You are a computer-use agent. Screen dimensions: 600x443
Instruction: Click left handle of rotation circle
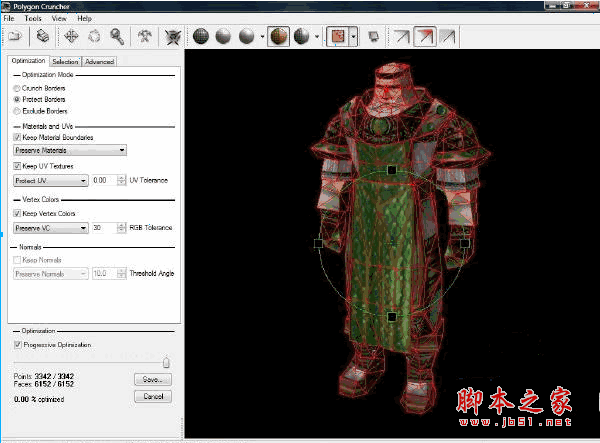coord(318,243)
